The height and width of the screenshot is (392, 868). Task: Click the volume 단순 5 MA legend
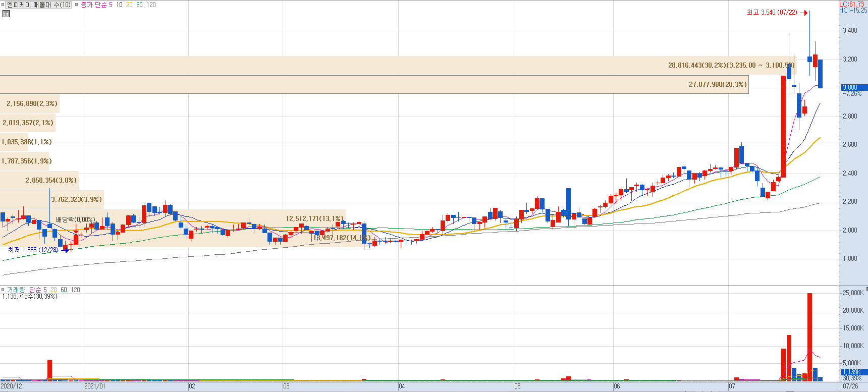click(38, 290)
